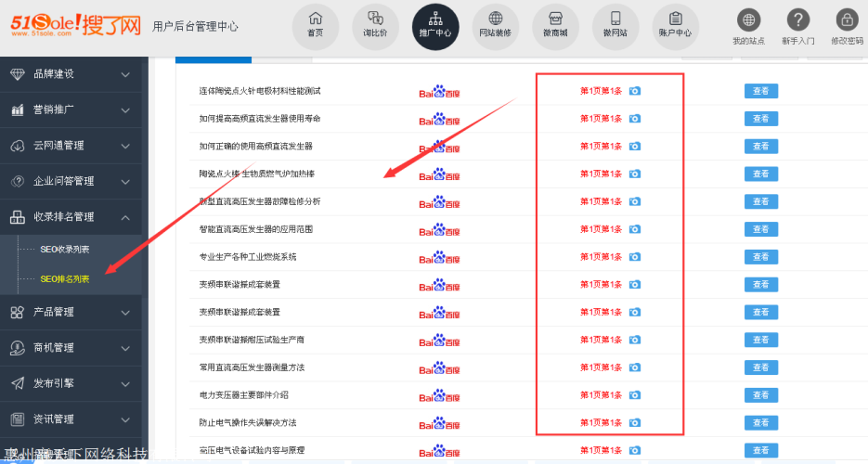
Task: Select SEO排名列表 submenu item
Action: [x=65, y=278]
